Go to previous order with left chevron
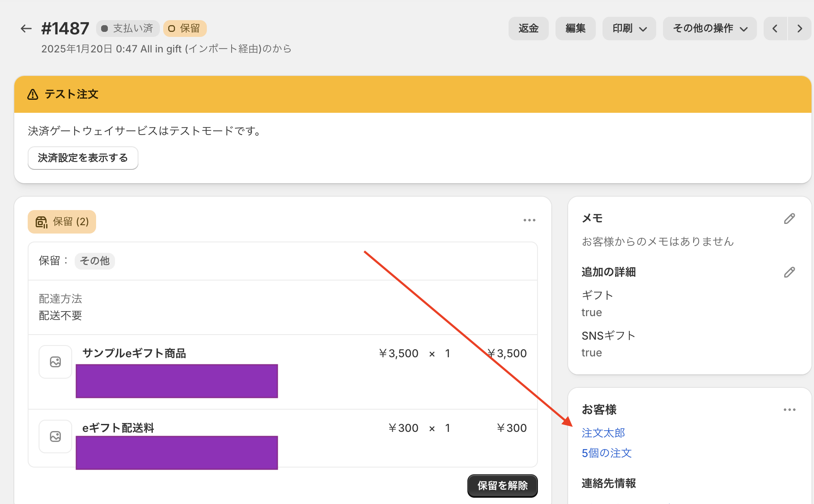 pyautogui.click(x=775, y=29)
